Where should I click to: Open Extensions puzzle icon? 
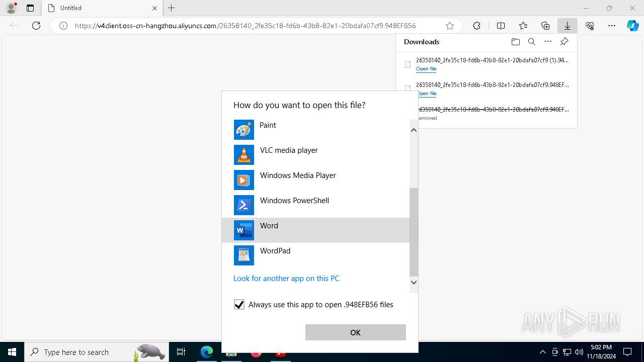(x=476, y=26)
